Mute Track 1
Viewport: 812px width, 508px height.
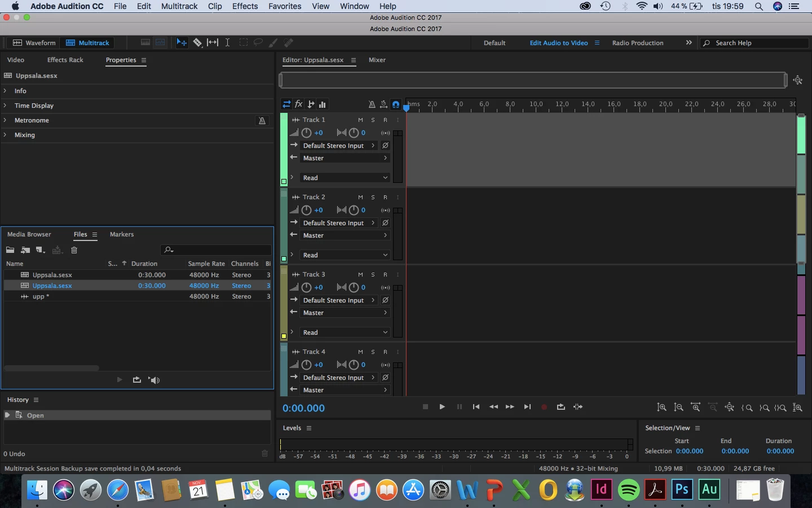pos(360,120)
